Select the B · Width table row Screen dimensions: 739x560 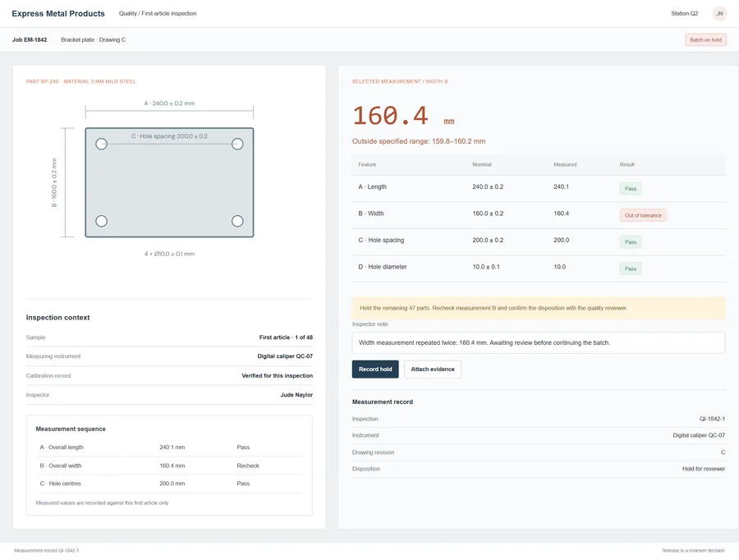coord(538,215)
